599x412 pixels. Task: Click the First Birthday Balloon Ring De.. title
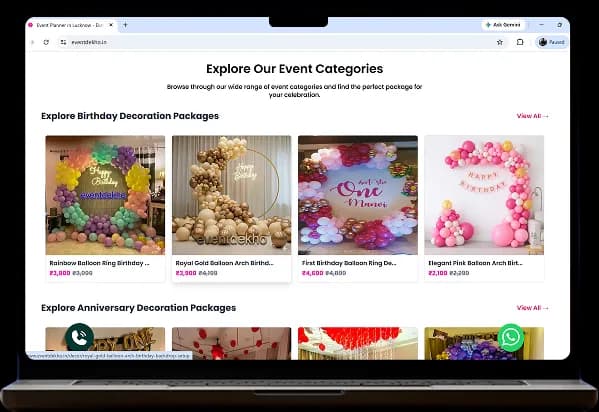(349, 263)
